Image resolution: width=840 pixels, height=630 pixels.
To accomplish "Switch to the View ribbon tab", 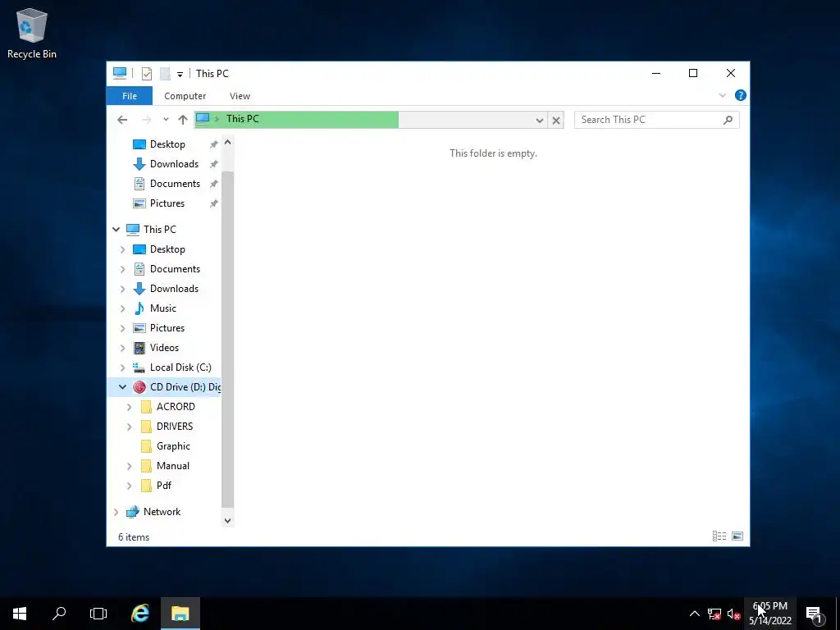I will 240,96.
